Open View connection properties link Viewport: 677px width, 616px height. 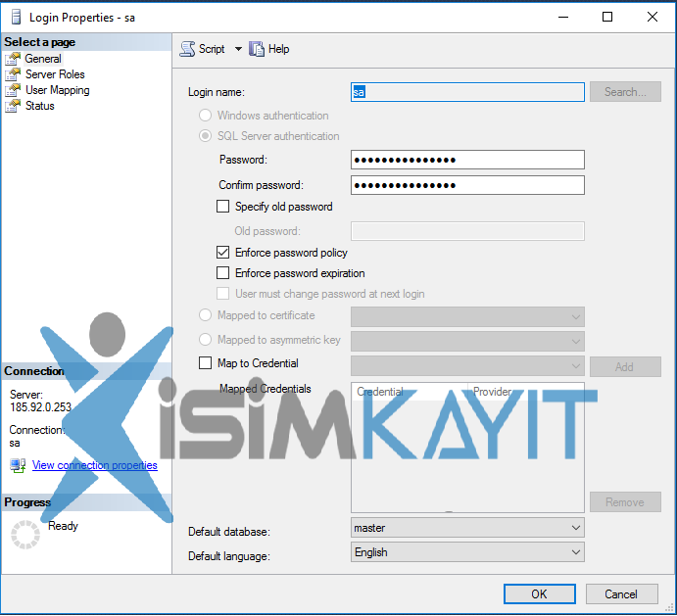click(x=95, y=465)
